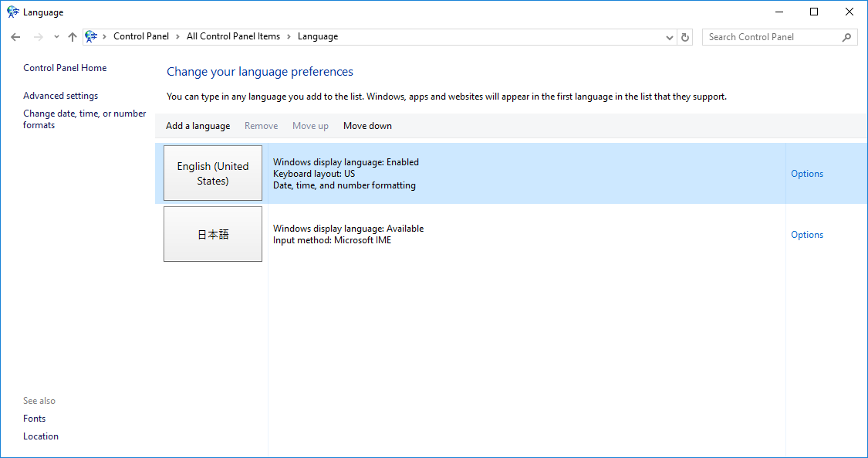Open All Control Panel Items breadcrumb
The width and height of the screenshot is (868, 458).
click(x=233, y=36)
